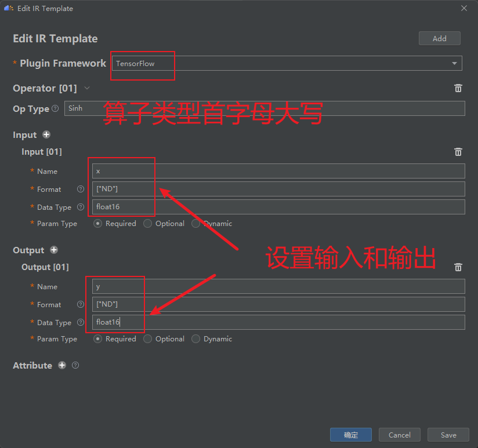This screenshot has width=478, height=448.
Task: Focus the Output Name field with y
Action: tap(278, 286)
